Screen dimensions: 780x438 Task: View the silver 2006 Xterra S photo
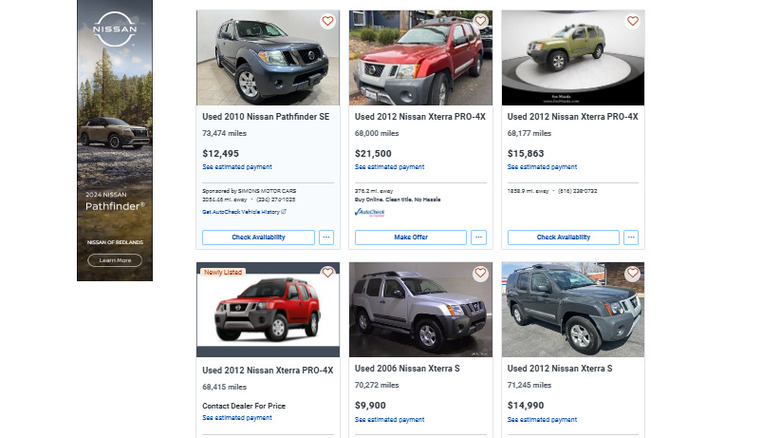(x=420, y=310)
